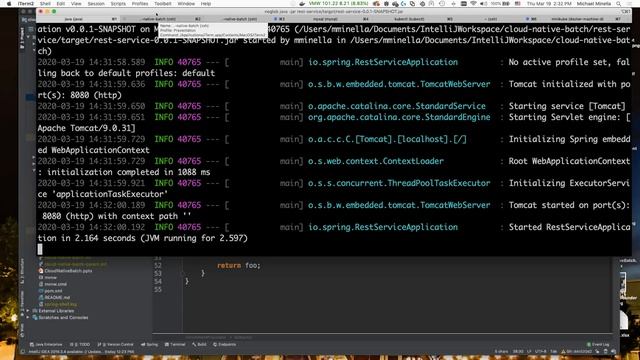Click the Git branch status widget
The image size is (640, 360).
[576, 351]
